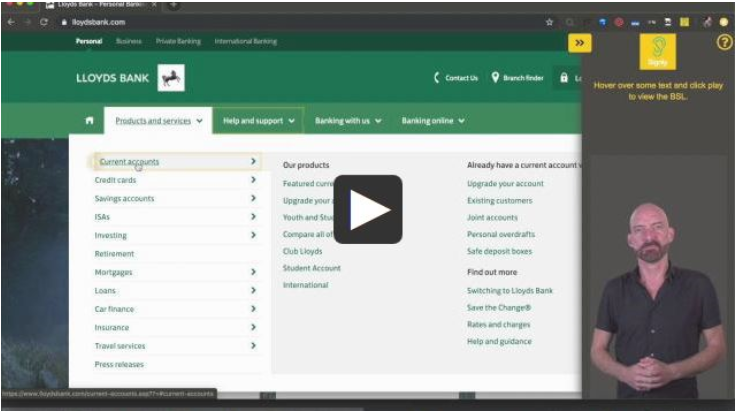The image size is (737, 411).
Task: Open the browser profile avatar icon
Action: (x=724, y=22)
